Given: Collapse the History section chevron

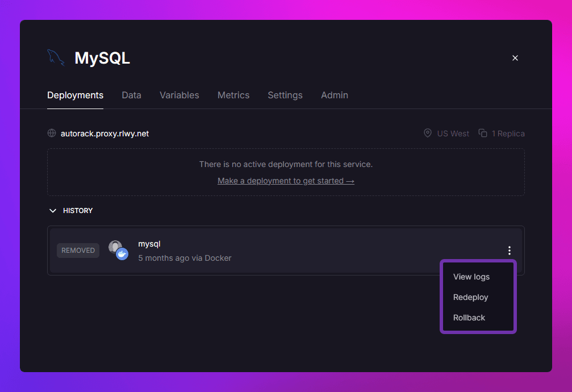Looking at the screenshot, I should tap(53, 211).
